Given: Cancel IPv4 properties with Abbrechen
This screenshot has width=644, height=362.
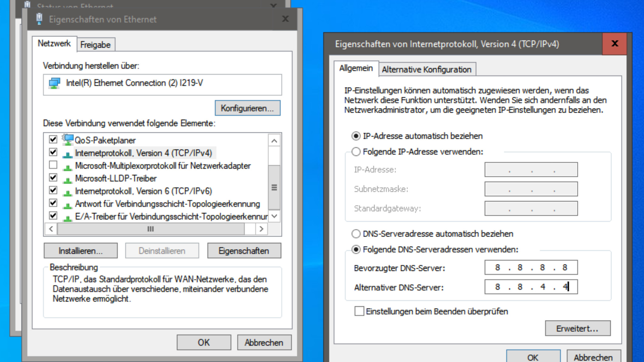Looking at the screenshot, I should [x=593, y=356].
